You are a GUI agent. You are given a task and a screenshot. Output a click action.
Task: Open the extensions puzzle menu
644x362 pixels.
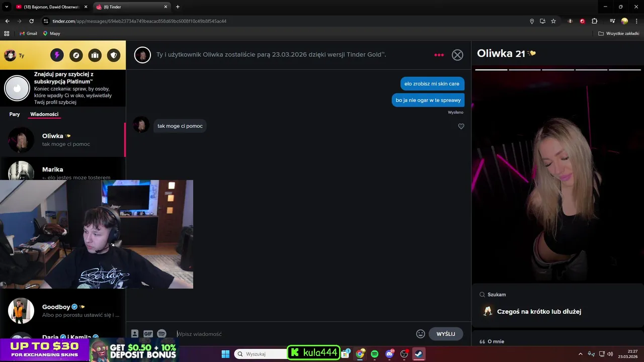(x=594, y=21)
